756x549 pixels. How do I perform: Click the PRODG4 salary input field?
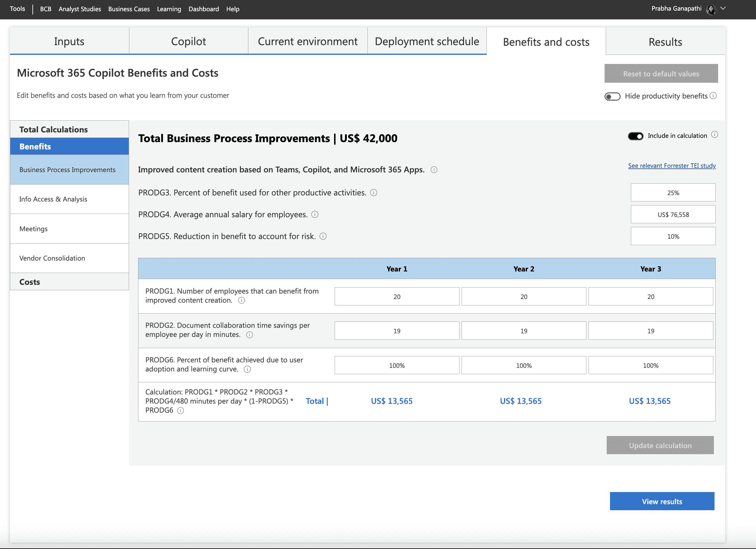[673, 215]
